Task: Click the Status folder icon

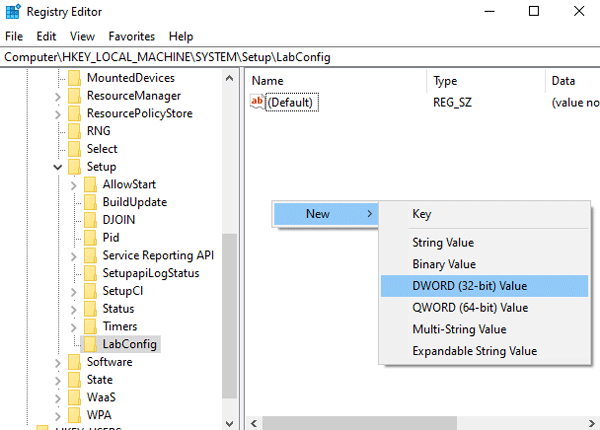Action: (90, 309)
